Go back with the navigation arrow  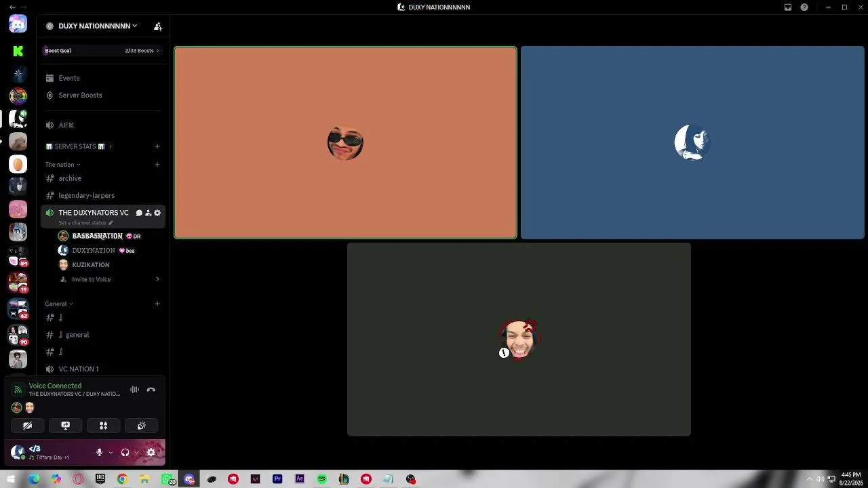tap(12, 7)
